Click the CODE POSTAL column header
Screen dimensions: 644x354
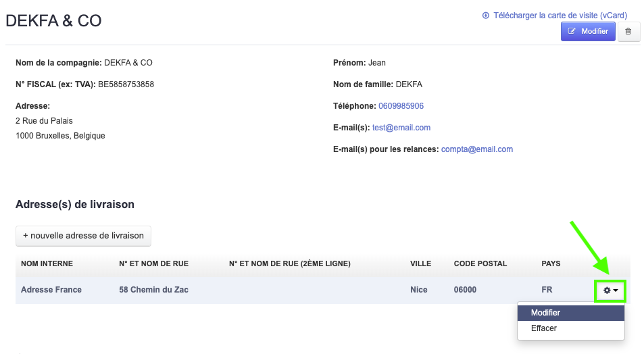[480, 263]
